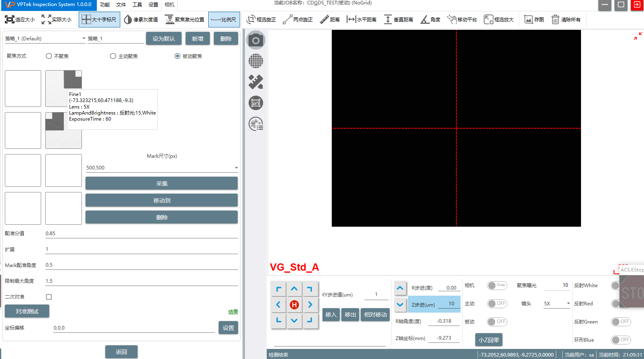Select the 不聚焦 radio option
644x359 pixels.
(x=49, y=56)
